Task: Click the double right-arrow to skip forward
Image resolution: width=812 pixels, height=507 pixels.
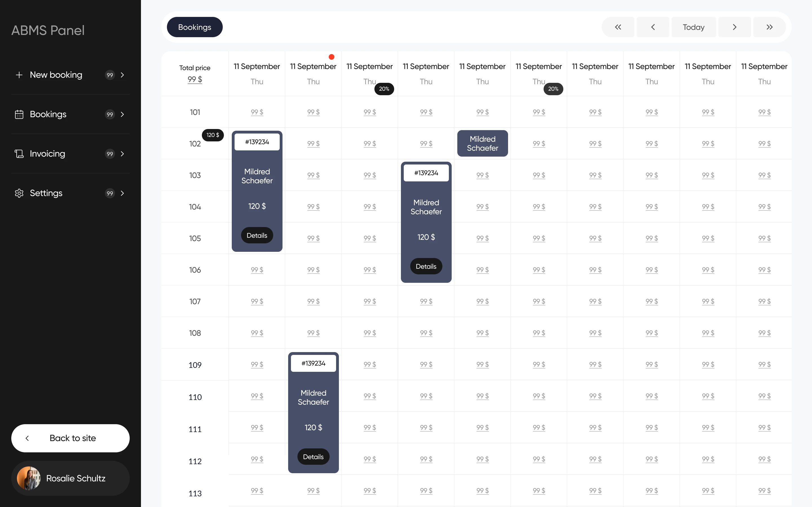Action: (769, 27)
